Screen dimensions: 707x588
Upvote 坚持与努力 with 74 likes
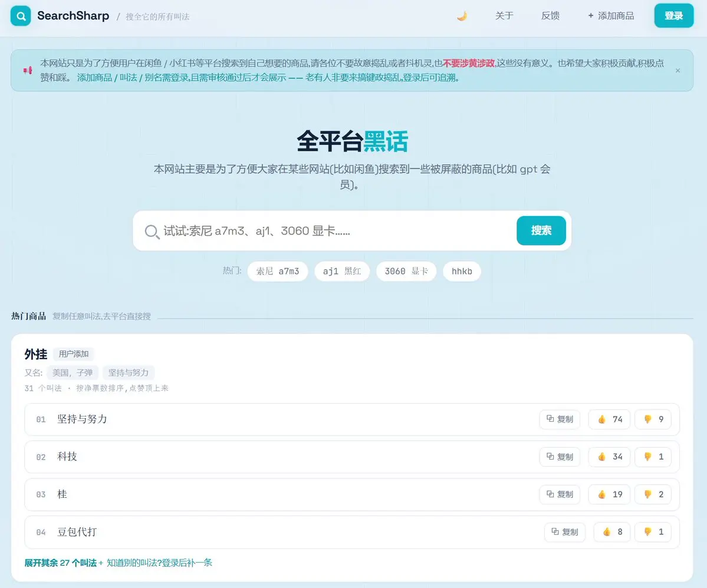coord(609,419)
